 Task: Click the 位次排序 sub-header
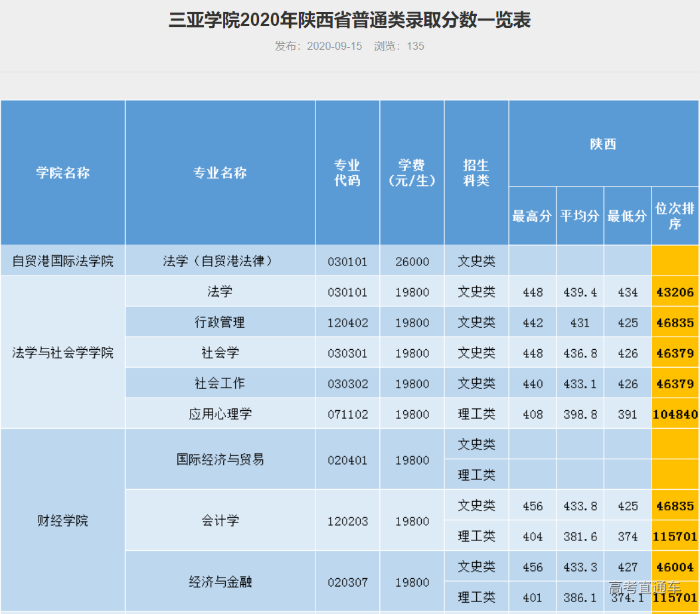point(675,215)
